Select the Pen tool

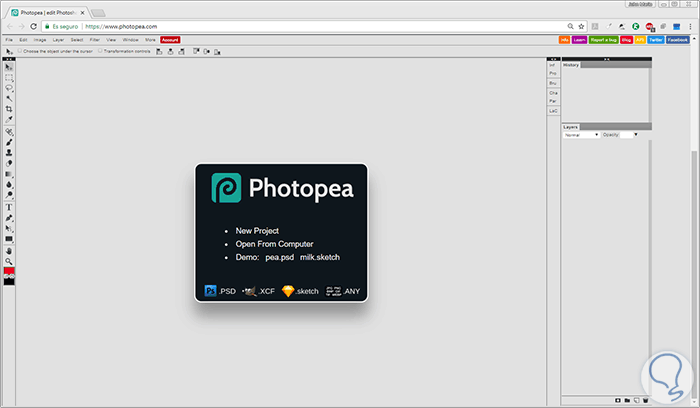pyautogui.click(x=9, y=218)
